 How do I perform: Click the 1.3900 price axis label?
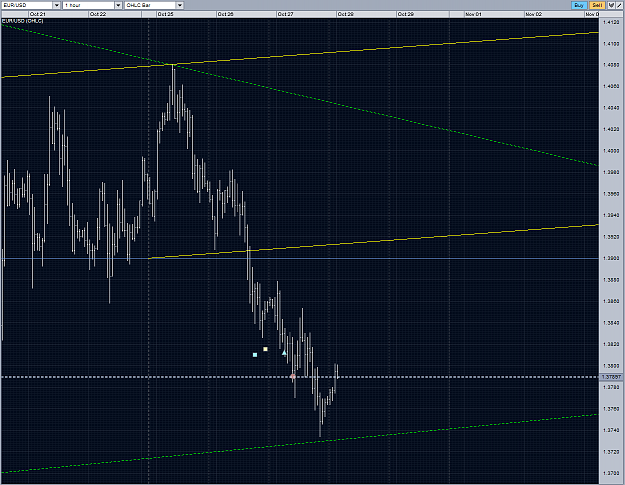(x=611, y=258)
